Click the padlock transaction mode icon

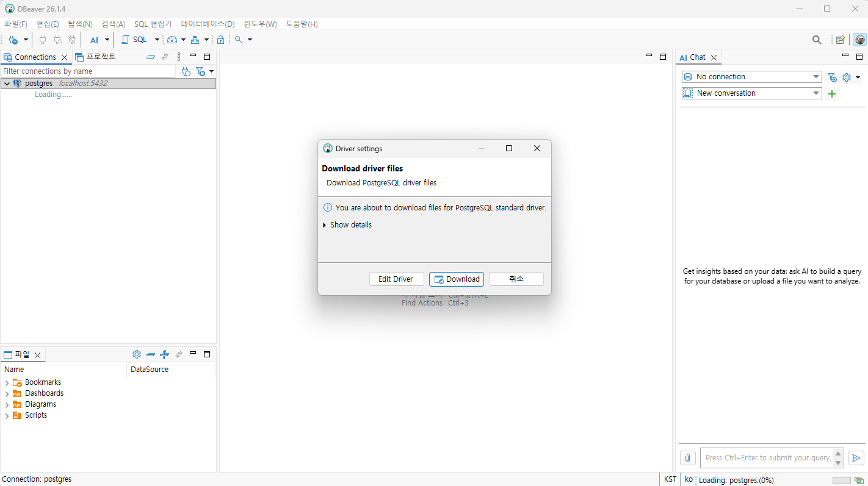pyautogui.click(x=220, y=40)
